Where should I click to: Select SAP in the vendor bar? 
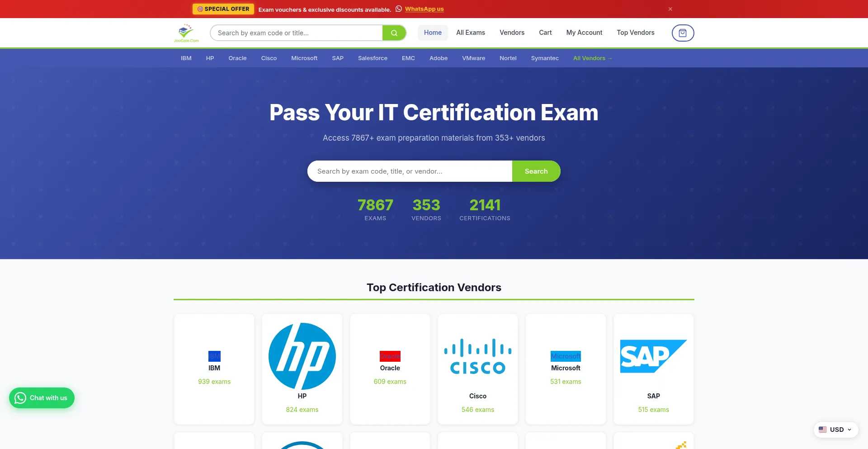click(338, 58)
